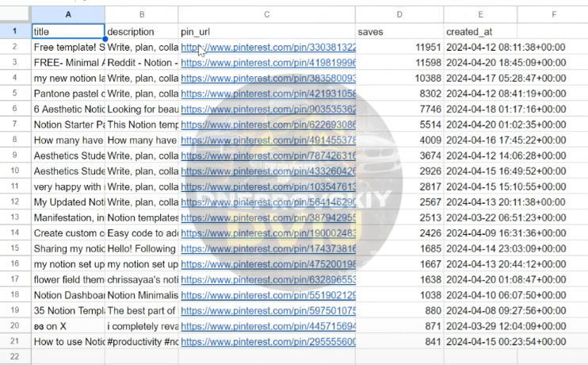Select description cell 'The best part of'
This screenshot has width=588, height=365.
[x=142, y=310]
